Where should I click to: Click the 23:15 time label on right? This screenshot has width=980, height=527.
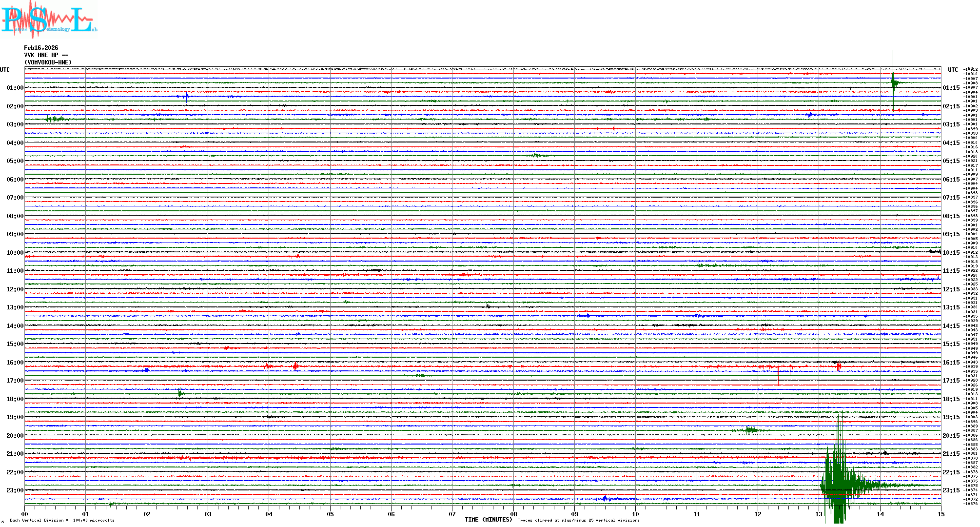tap(951, 490)
